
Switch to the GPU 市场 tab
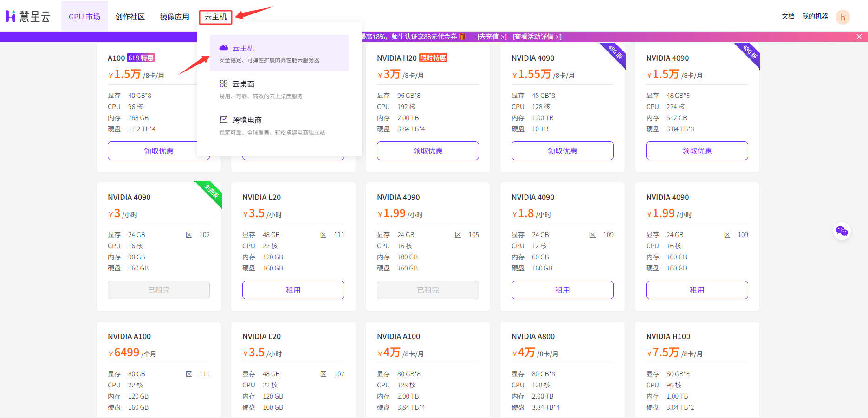84,17
